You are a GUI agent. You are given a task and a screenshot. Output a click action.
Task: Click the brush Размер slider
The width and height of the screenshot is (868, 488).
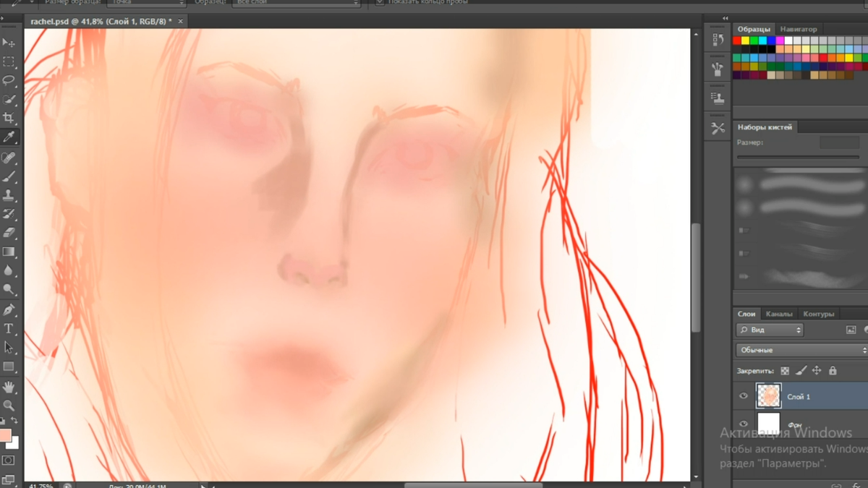click(798, 157)
